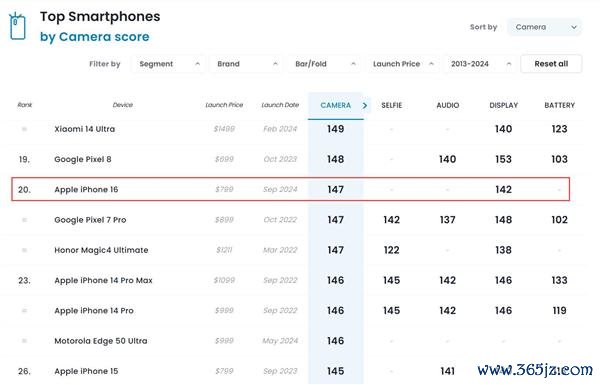Screen dimensions: 600x385
Task: Open the 2013-2024 year range filter
Action: tap(481, 64)
